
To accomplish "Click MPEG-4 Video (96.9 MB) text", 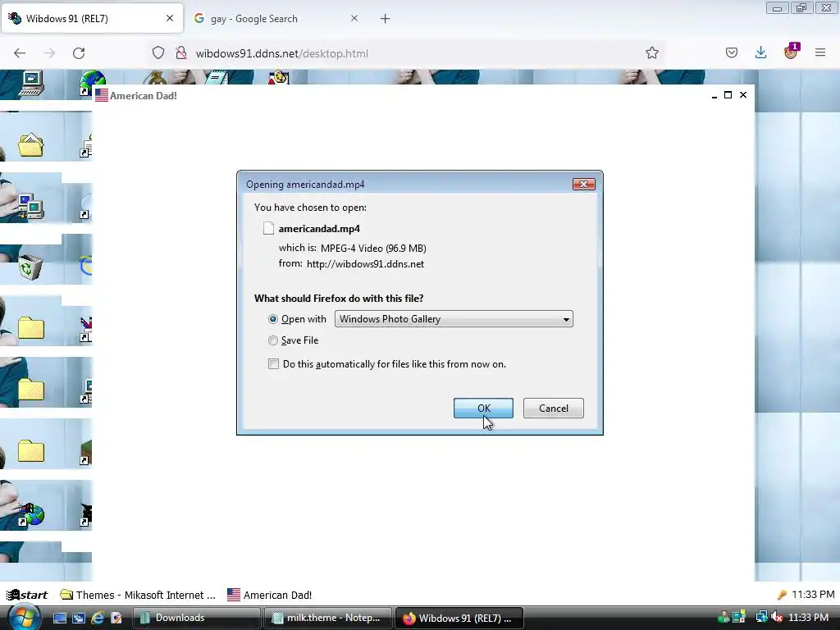I will [373, 249].
